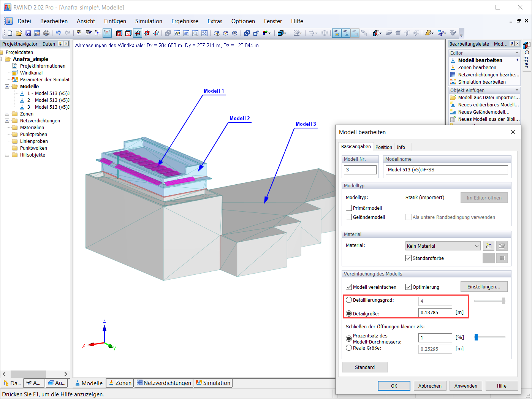Screen dimensions: 532x399
Task: Click the Standard button in dialog
Action: point(365,367)
